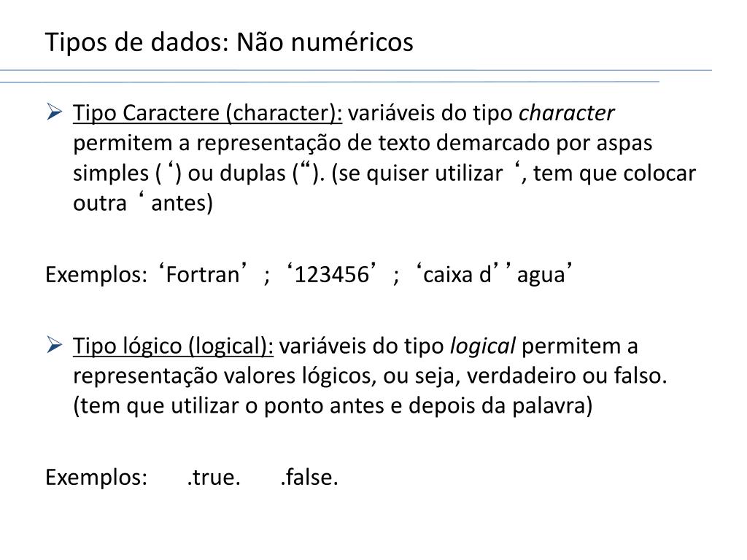Click the phrase tem que colocar

[x=614, y=173]
